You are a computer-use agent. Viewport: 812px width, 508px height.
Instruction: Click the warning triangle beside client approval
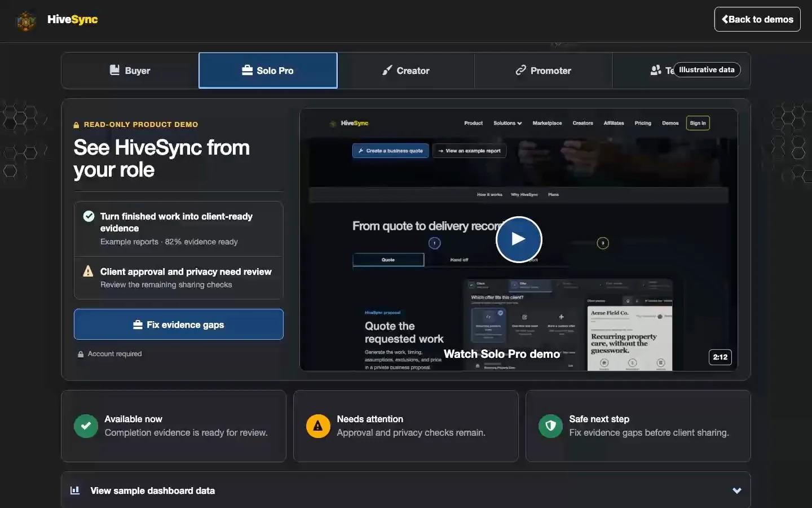pyautogui.click(x=88, y=271)
